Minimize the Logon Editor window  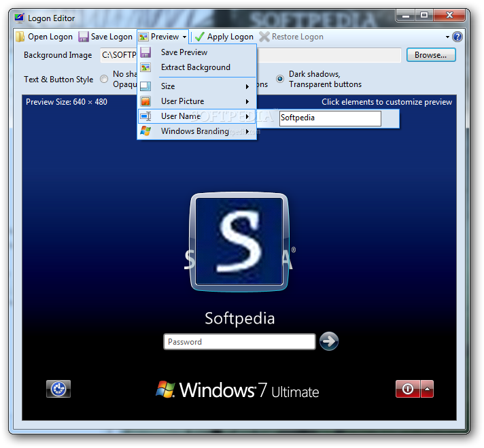(x=406, y=15)
